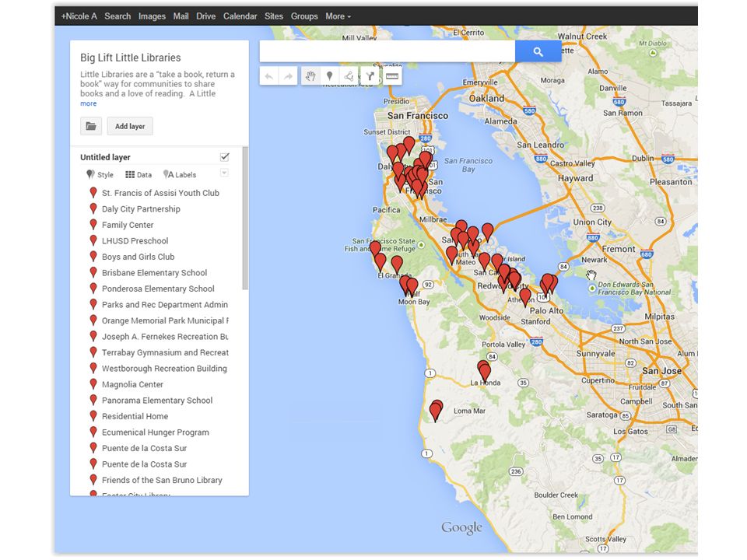Viewport: 747px width, 560px height.
Task: Select Westborough Recreation Building entry
Action: click(x=164, y=369)
